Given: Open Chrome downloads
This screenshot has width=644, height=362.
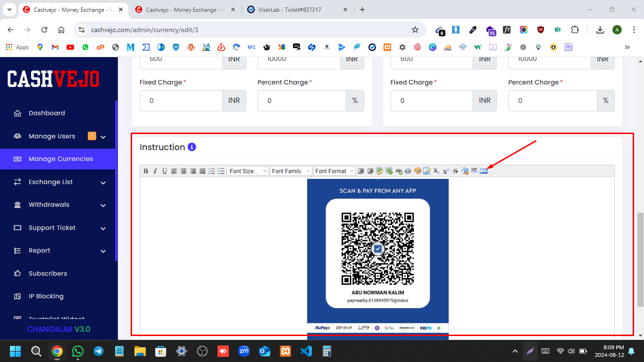Looking at the screenshot, I should pos(600,30).
